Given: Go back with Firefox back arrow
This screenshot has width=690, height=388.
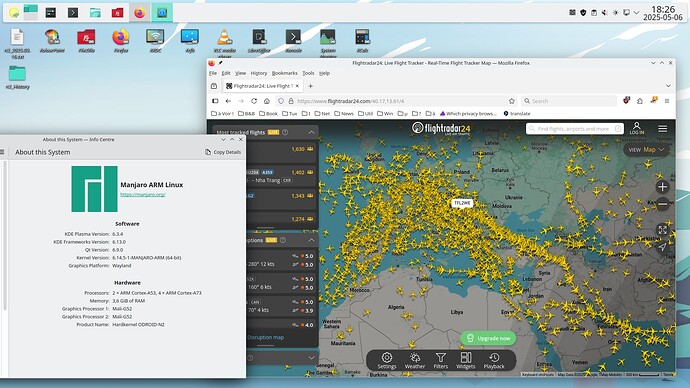Looking at the screenshot, I should point(228,101).
